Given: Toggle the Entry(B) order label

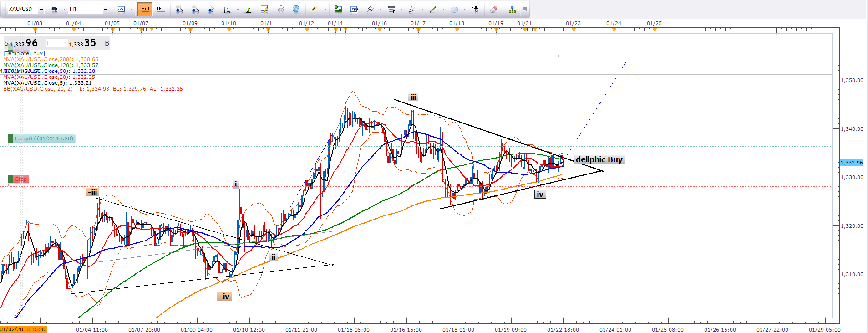Looking at the screenshot, I should [x=44, y=138].
